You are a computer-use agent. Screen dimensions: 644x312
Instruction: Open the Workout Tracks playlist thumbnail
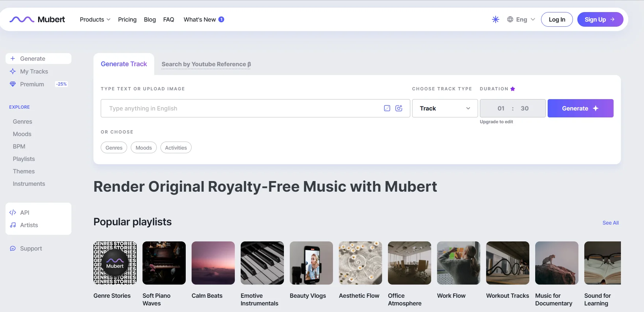click(x=508, y=263)
